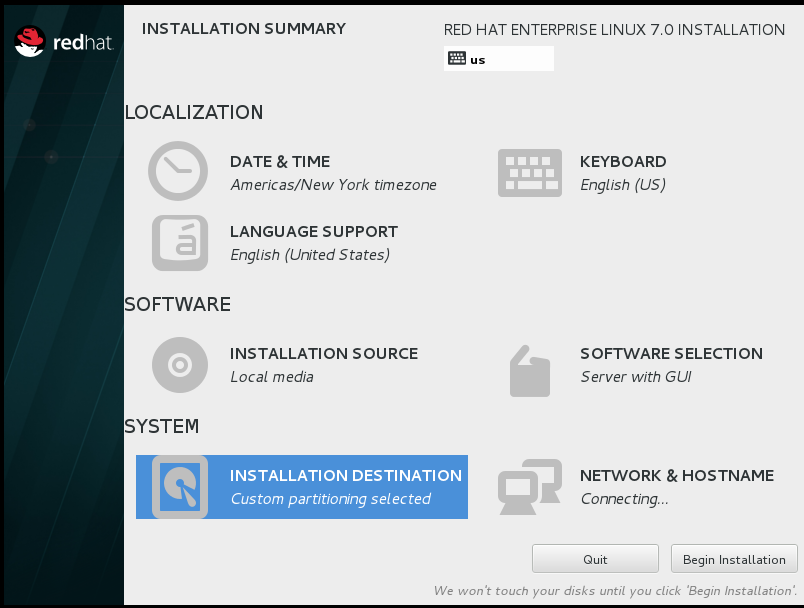
Task: Click 'Americas/New York timezone' status text
Action: tap(333, 185)
